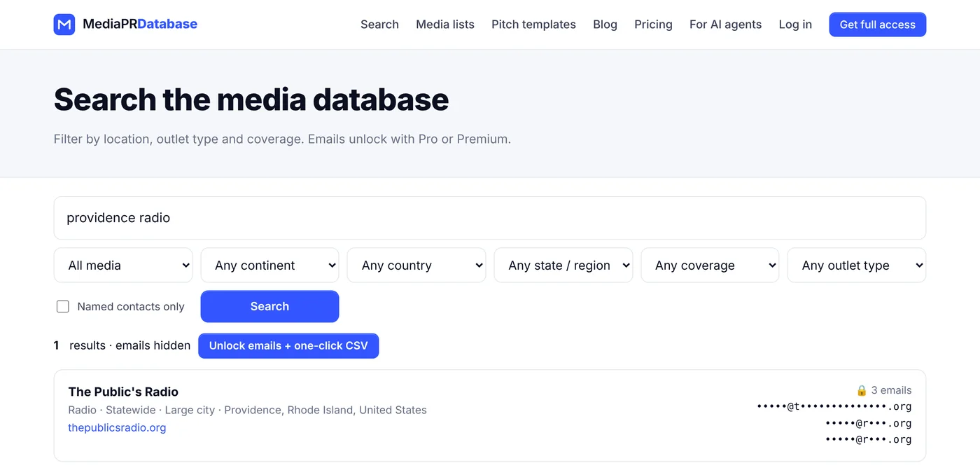Focus the search field containing providence radio
This screenshot has width=980, height=475.
(490, 218)
